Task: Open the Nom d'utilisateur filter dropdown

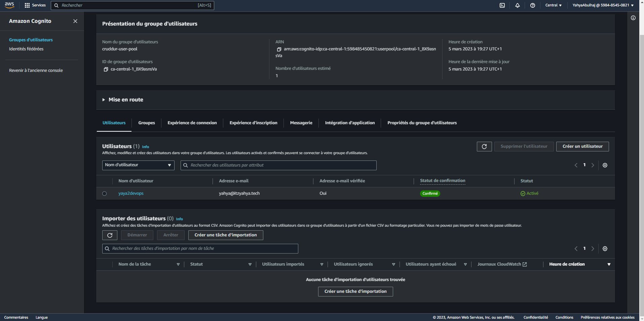Action: [138, 165]
